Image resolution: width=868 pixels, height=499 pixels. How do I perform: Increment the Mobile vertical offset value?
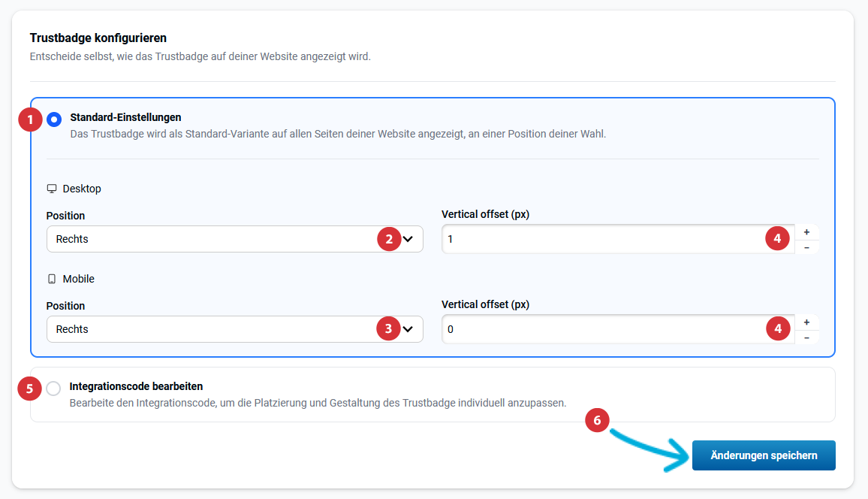pyautogui.click(x=806, y=322)
